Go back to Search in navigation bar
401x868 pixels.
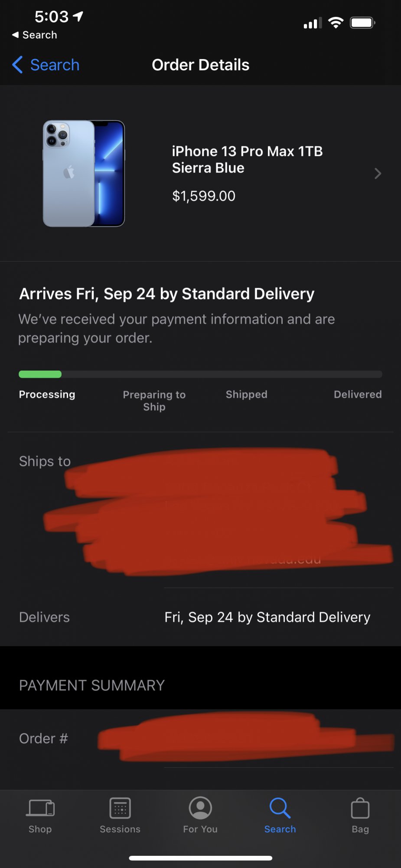(x=46, y=65)
